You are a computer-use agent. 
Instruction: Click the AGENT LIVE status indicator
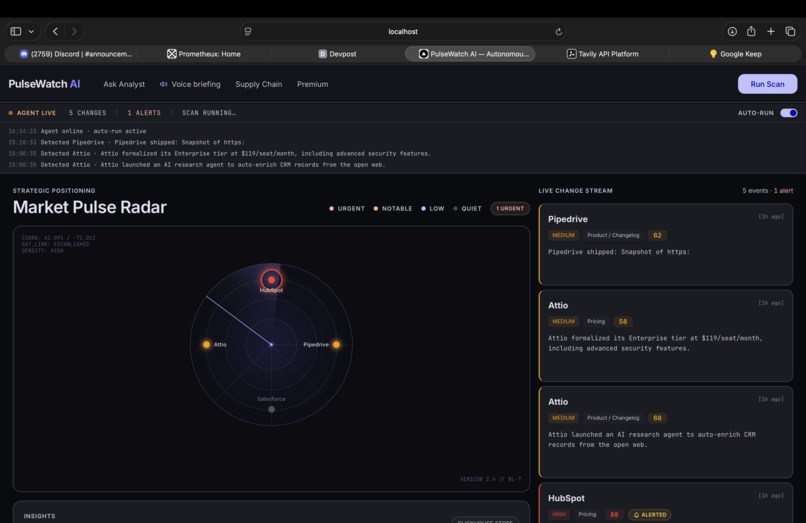(32, 113)
